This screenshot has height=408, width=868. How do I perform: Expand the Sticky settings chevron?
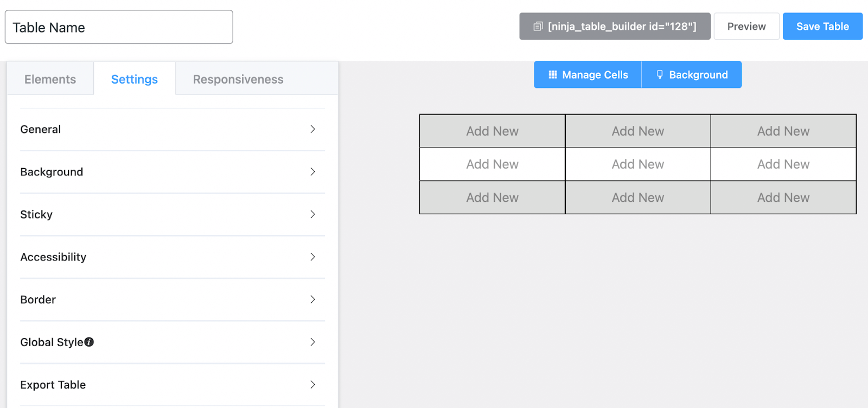point(312,214)
